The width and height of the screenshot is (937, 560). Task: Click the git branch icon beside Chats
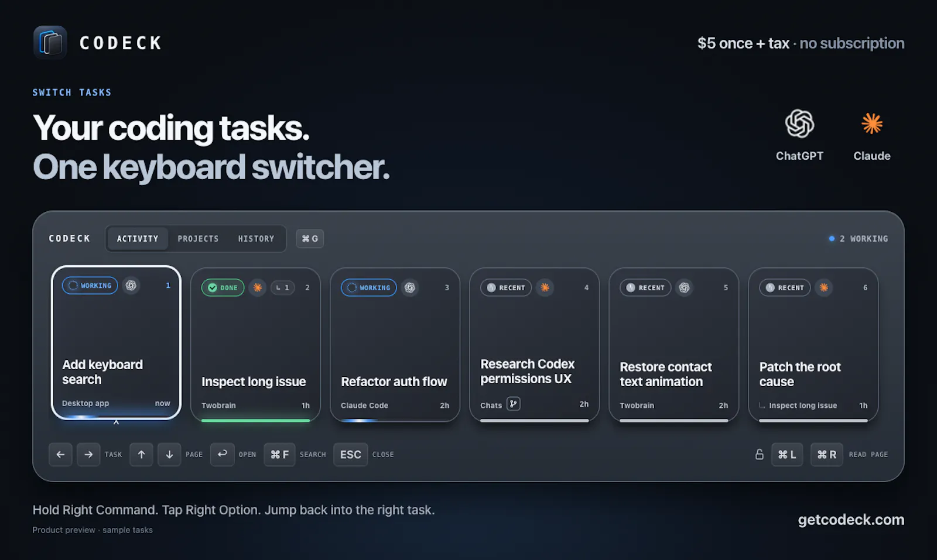[514, 404]
